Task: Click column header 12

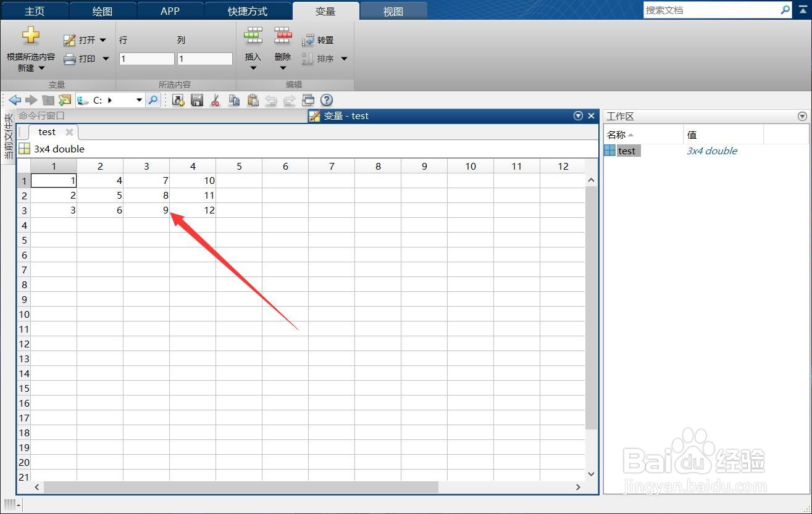Action: (563, 166)
